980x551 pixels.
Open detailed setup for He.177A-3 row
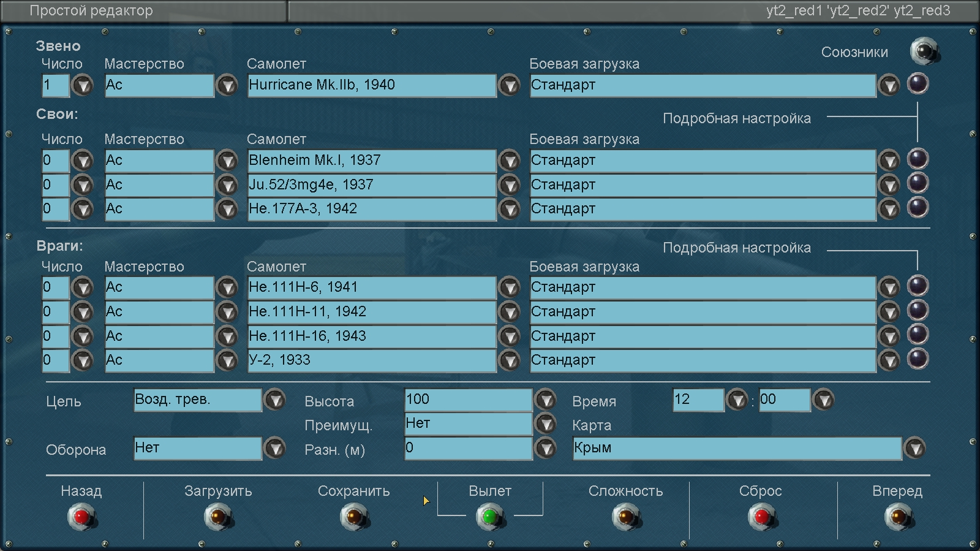tap(918, 207)
